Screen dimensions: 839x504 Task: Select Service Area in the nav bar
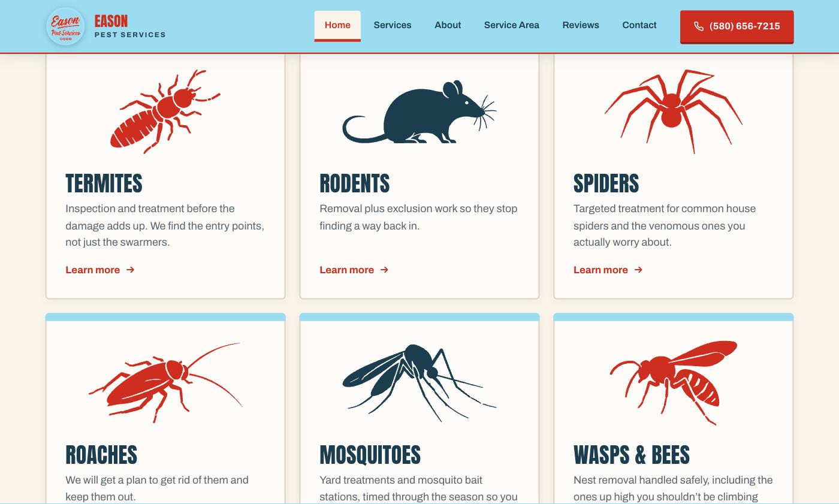[x=512, y=25]
